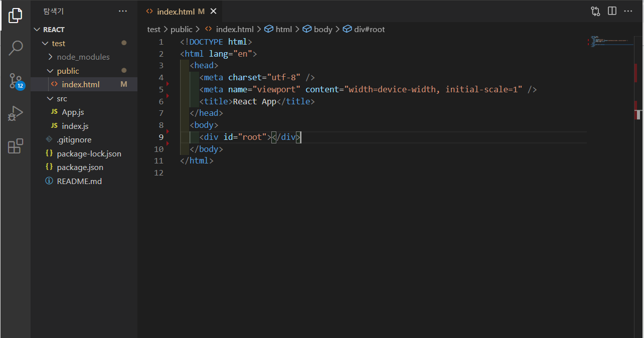Select the index.html editor tab
This screenshot has height=338, width=644.
pos(180,12)
